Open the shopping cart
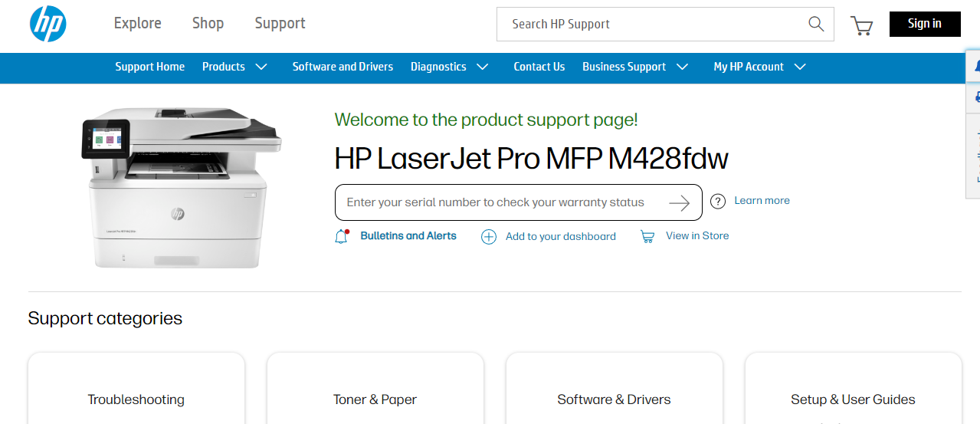Viewport: 980px width, 424px height. coord(862,25)
